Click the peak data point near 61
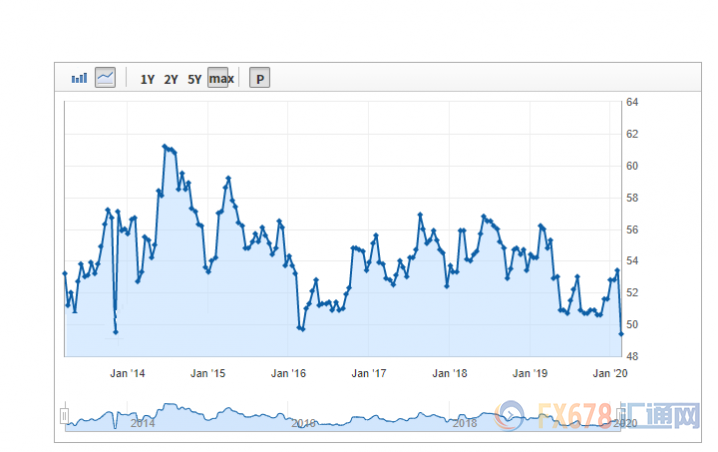 [165, 146]
